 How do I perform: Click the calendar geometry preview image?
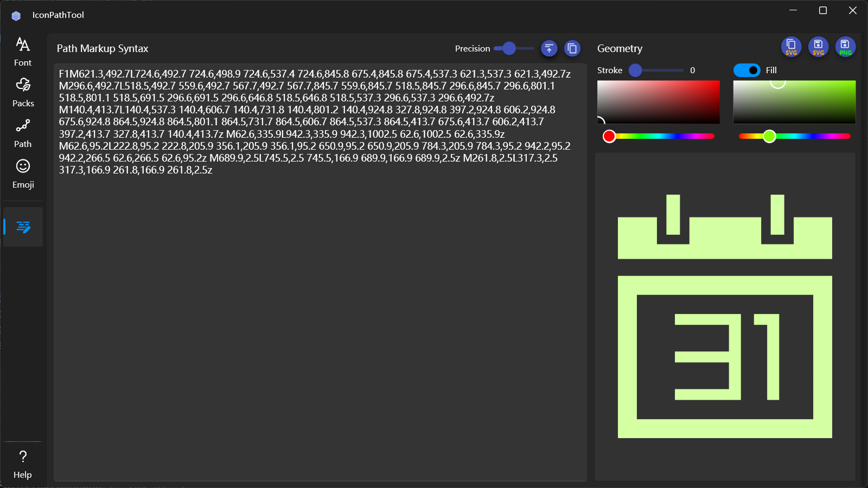725,316
